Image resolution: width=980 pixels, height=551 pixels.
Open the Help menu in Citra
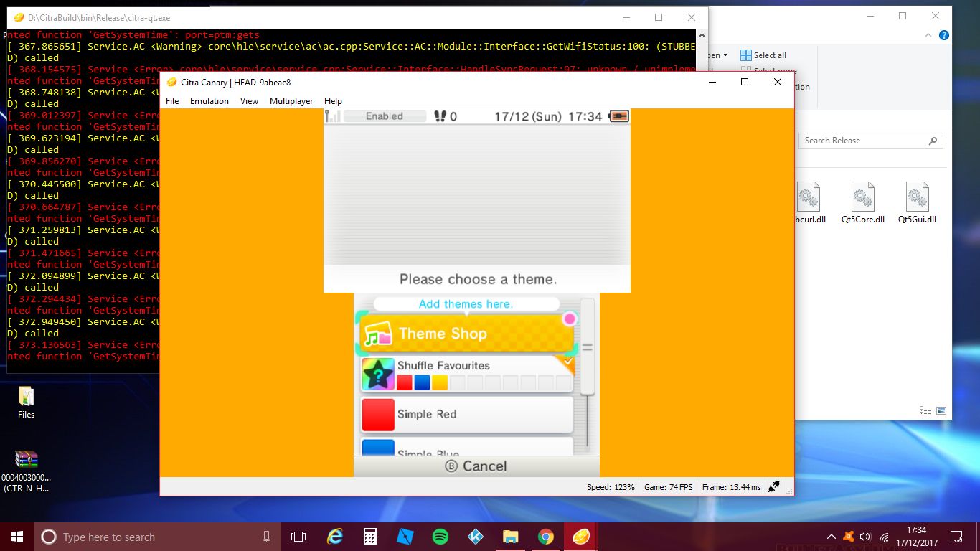[x=333, y=101]
